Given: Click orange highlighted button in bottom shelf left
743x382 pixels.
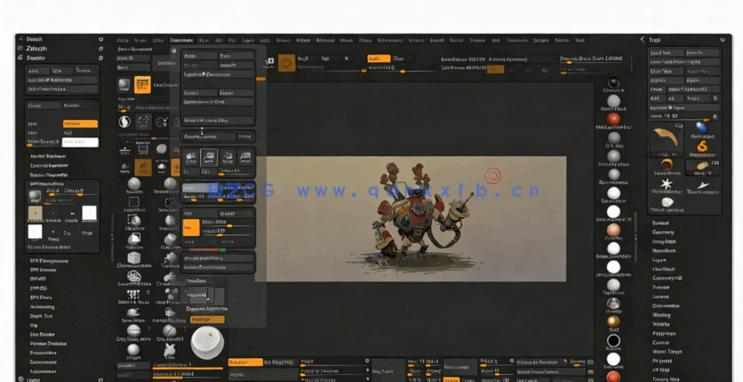Looking at the screenshot, I should click(x=245, y=362).
